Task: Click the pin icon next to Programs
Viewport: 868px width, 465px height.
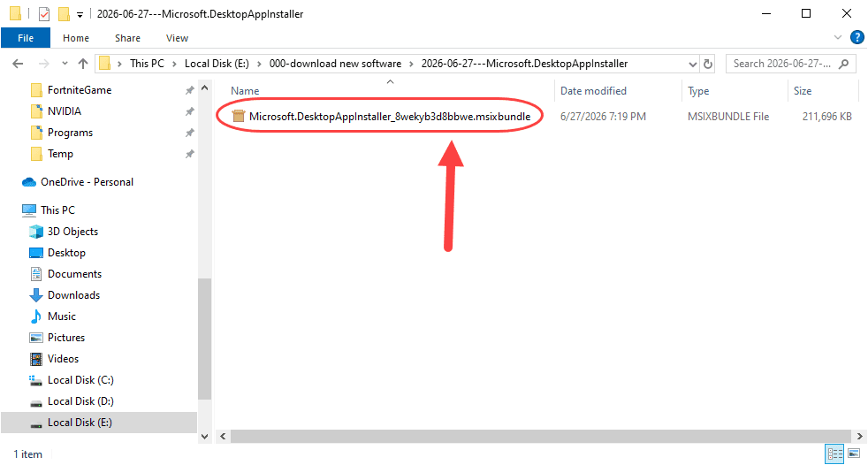Action: point(189,133)
